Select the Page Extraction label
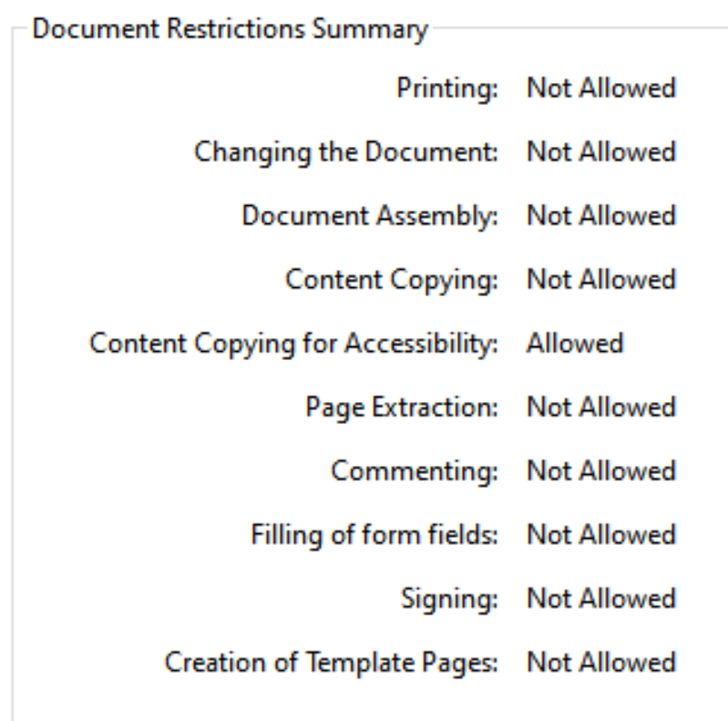 click(402, 407)
